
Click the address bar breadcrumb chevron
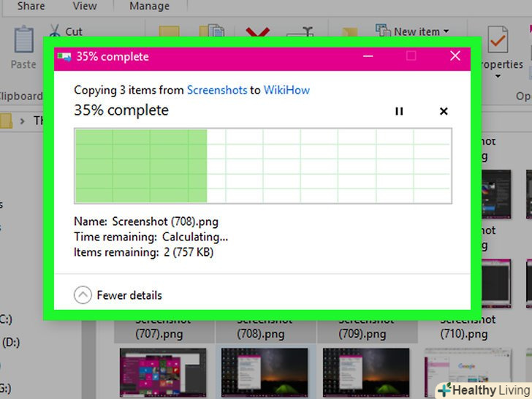point(23,121)
